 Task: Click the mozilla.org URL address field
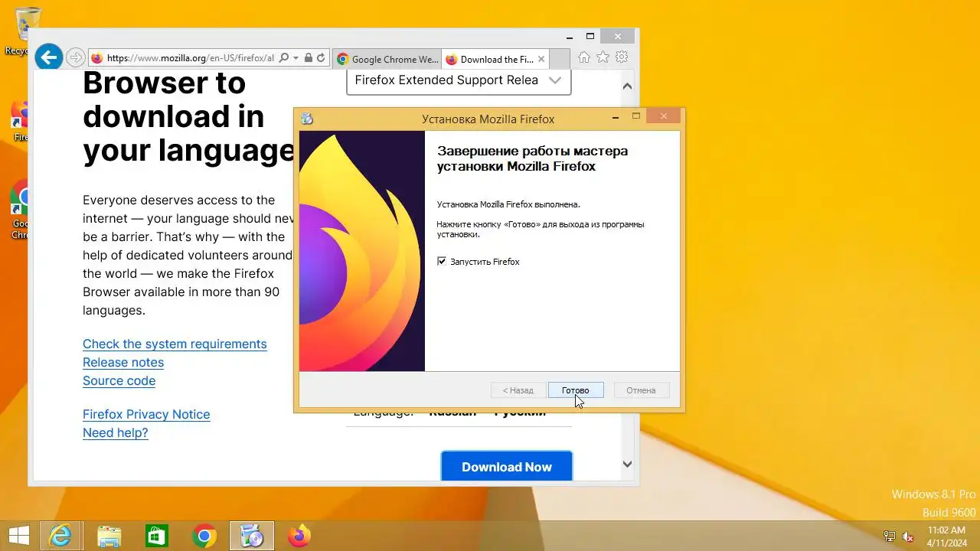[x=190, y=58]
